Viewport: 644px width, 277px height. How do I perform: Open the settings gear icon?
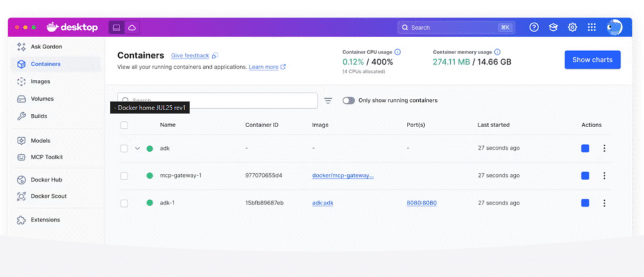click(572, 28)
